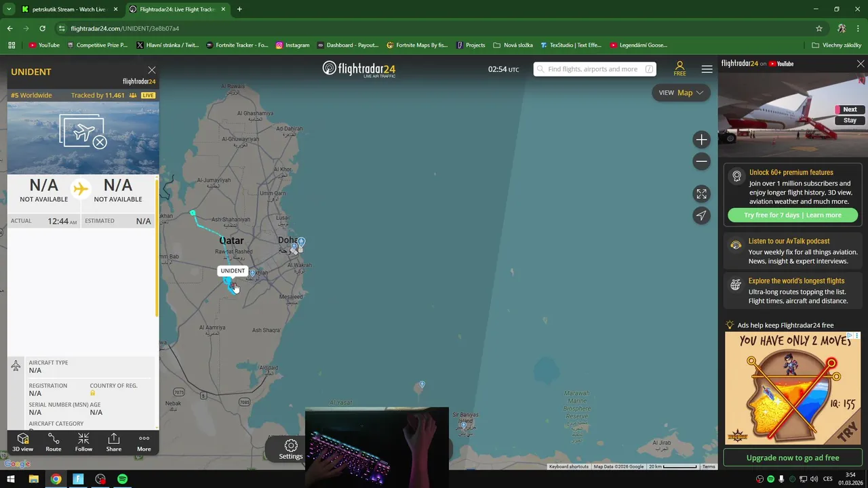Click Chrome icon in the taskbar
Screen dimensions: 868x488
click(56, 479)
